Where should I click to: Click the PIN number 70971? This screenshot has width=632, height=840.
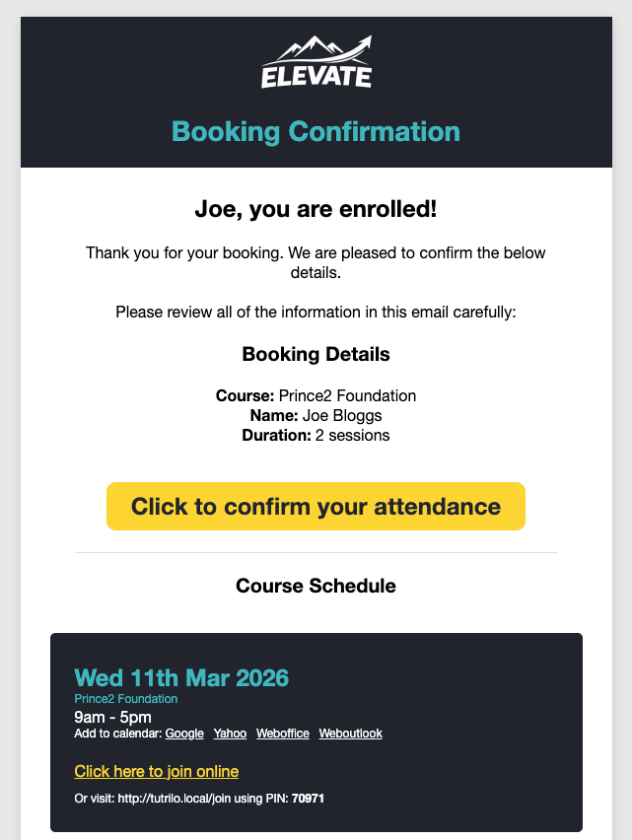point(308,798)
